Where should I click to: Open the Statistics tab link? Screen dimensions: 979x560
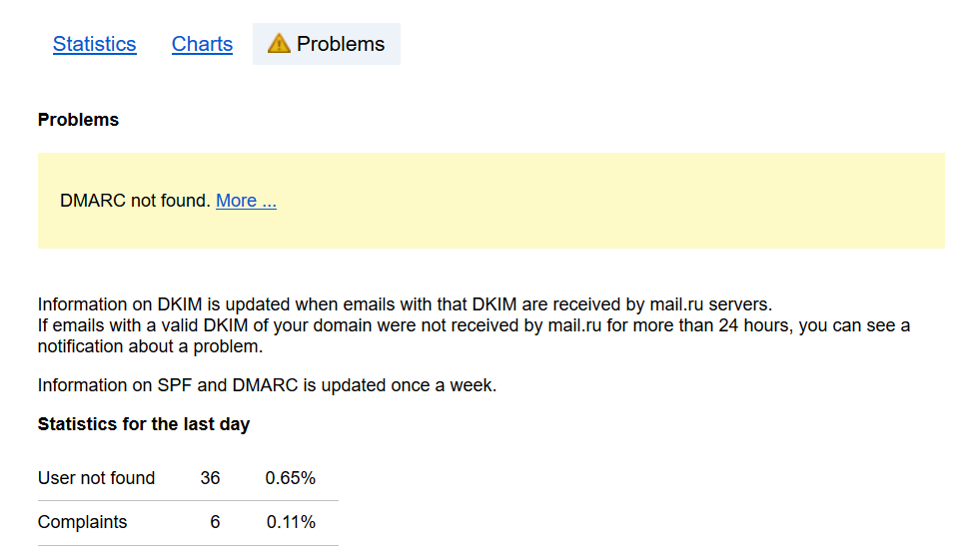pyautogui.click(x=94, y=44)
